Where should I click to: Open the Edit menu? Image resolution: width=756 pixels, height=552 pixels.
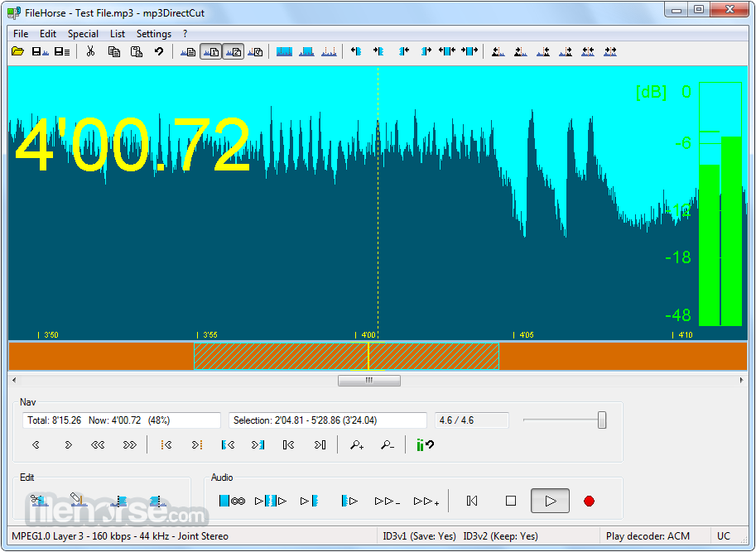coord(48,34)
